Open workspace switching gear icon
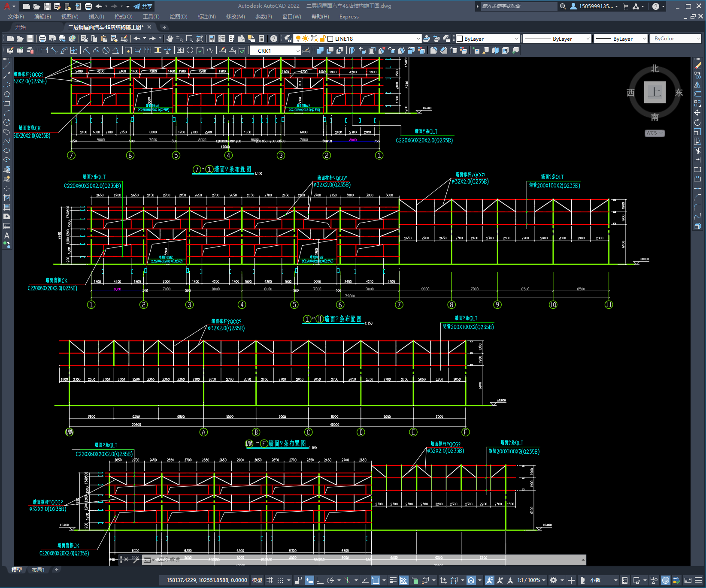Image resolution: width=706 pixels, height=588 pixels. 554,580
